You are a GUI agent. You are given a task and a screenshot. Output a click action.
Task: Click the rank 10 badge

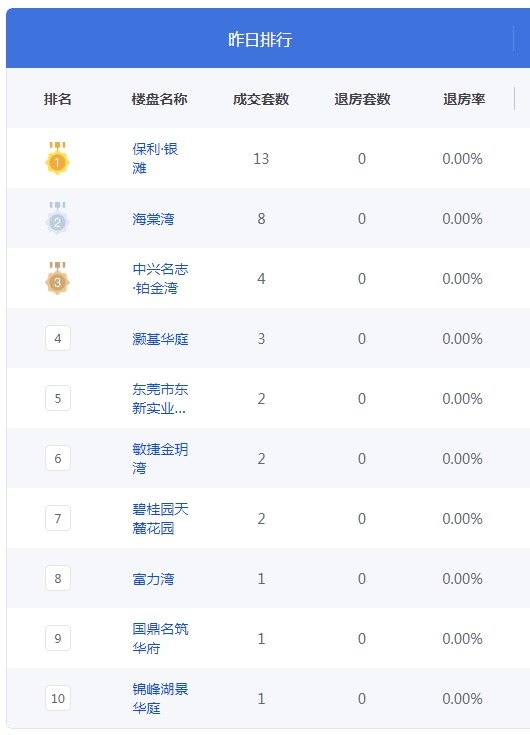click(58, 698)
